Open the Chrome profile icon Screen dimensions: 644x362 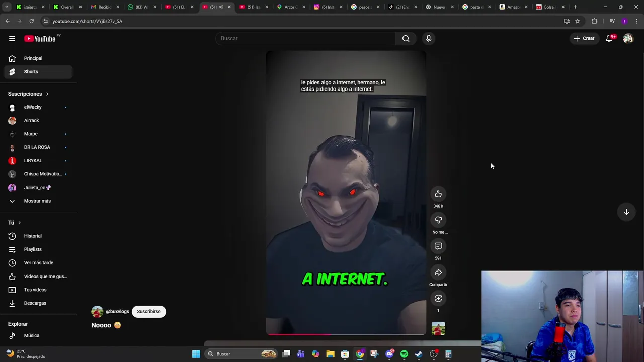coord(624,21)
